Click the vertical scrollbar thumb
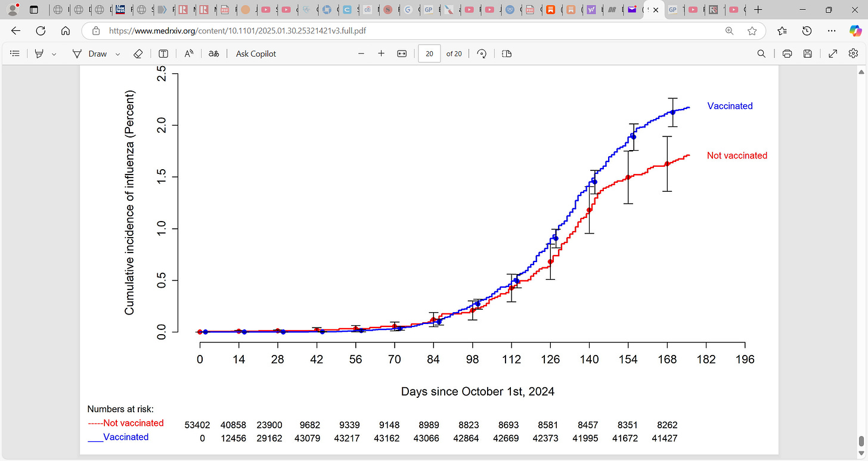Screen dimensions: 868x461 (862, 441)
